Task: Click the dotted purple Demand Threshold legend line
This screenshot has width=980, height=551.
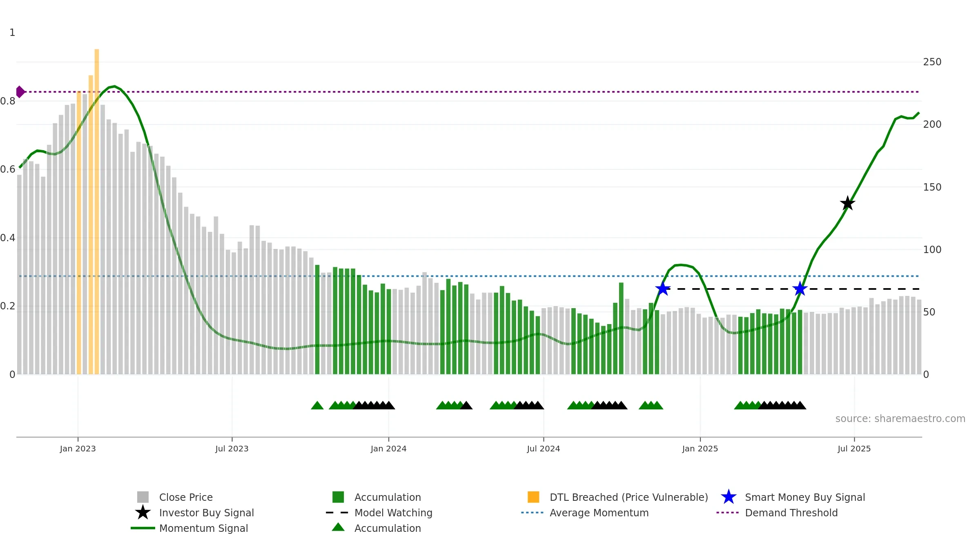Action: tap(728, 513)
